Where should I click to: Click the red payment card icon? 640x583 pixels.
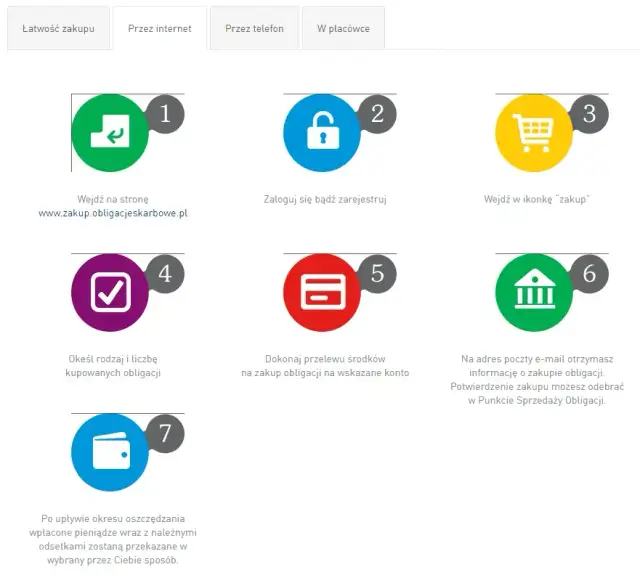[321, 293]
